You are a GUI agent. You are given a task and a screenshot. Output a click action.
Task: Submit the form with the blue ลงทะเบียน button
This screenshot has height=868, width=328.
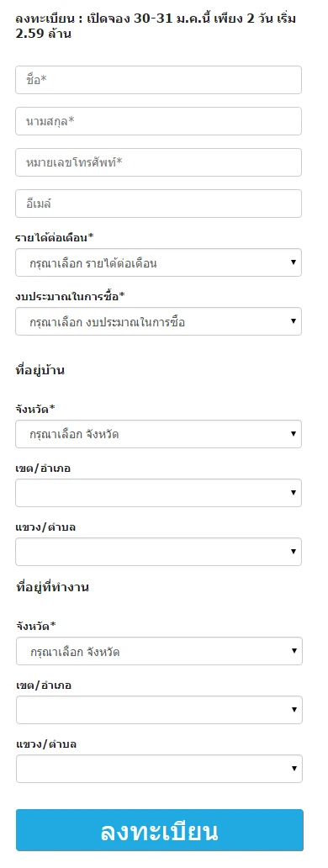(x=159, y=830)
